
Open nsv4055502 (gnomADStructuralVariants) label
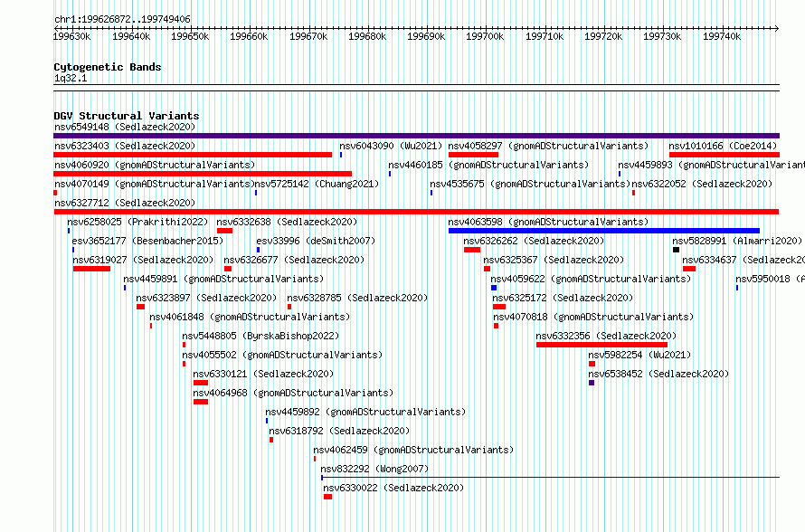(282, 355)
